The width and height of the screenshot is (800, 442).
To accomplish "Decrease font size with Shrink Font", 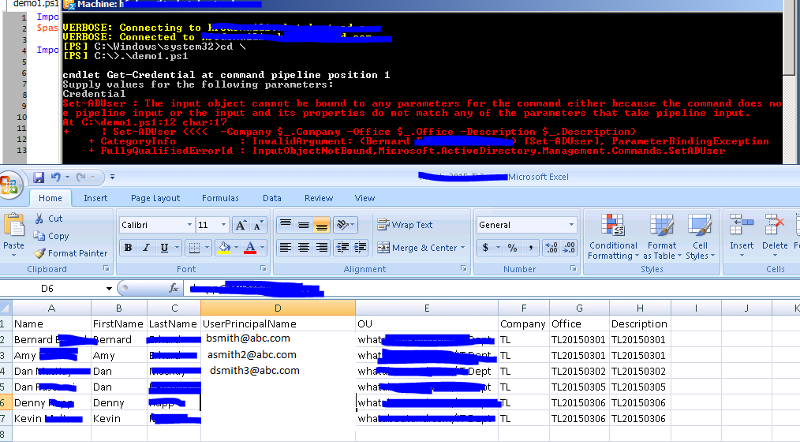I will click(x=258, y=225).
